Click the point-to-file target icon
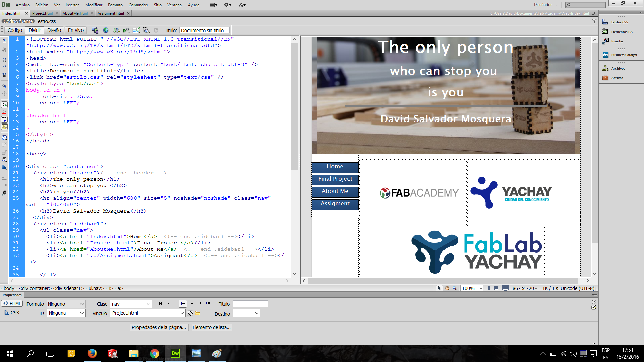644x362 pixels. (x=190, y=313)
